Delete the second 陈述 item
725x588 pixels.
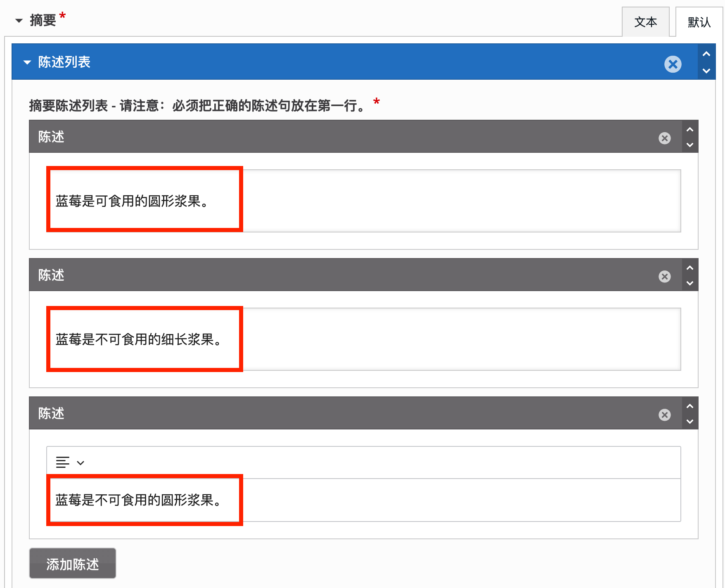(664, 276)
